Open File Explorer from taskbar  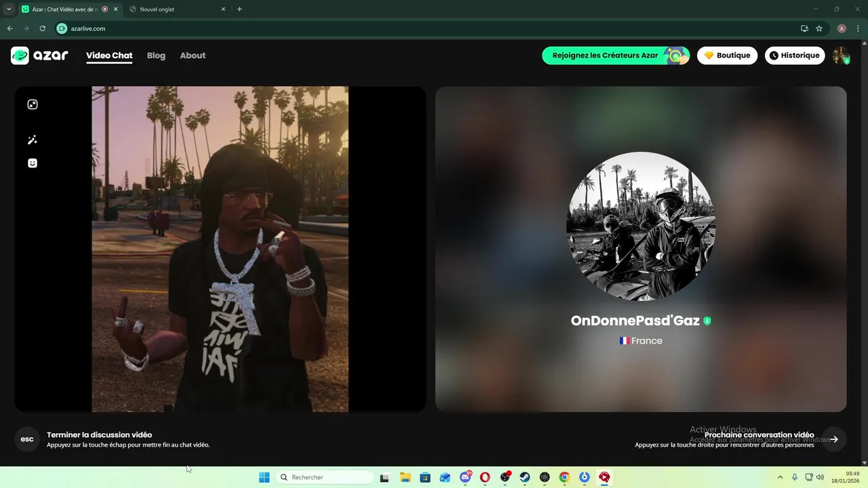[405, 477]
